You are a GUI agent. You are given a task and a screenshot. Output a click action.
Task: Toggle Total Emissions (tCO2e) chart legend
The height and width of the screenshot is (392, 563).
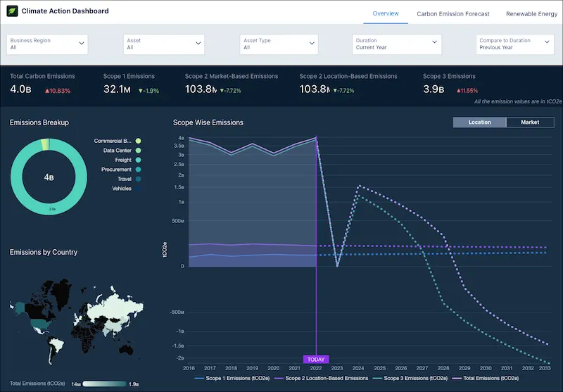point(486,379)
